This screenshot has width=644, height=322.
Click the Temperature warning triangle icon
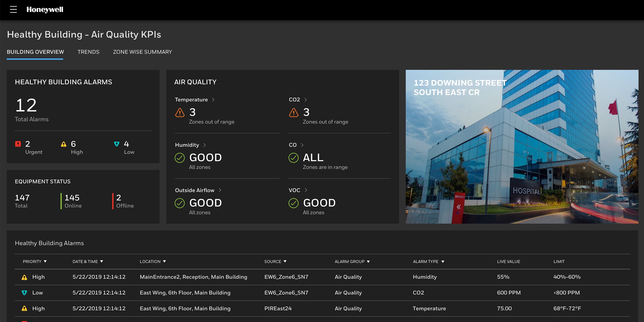(x=180, y=112)
